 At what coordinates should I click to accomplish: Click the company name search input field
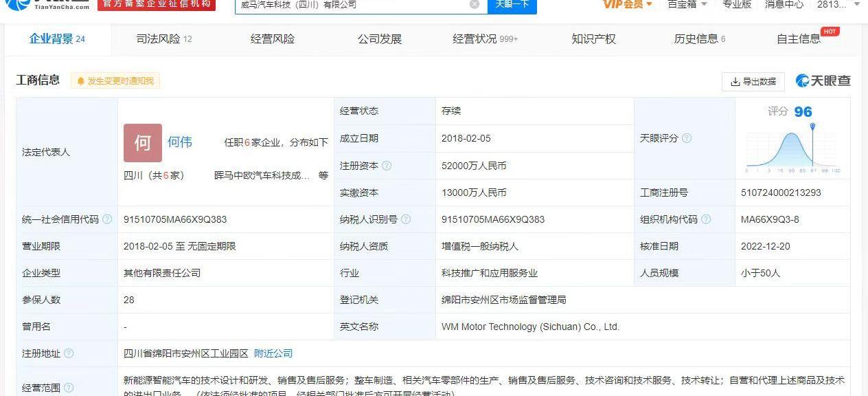click(x=350, y=5)
